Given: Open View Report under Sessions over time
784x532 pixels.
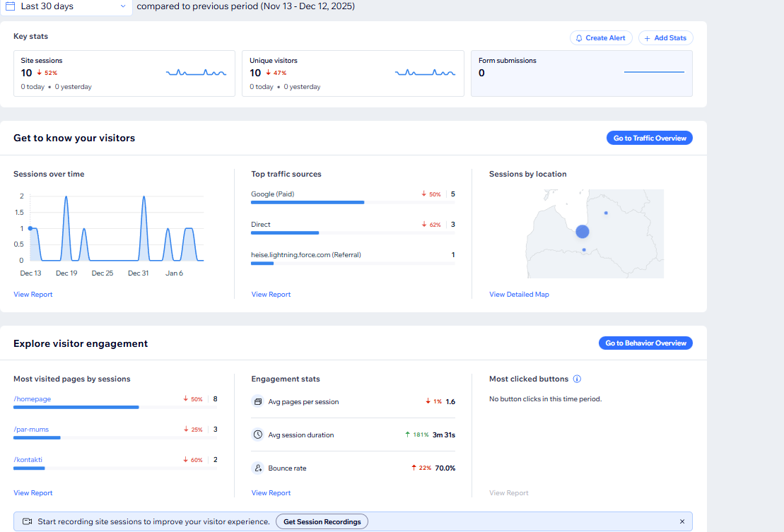Looking at the screenshot, I should pos(33,295).
